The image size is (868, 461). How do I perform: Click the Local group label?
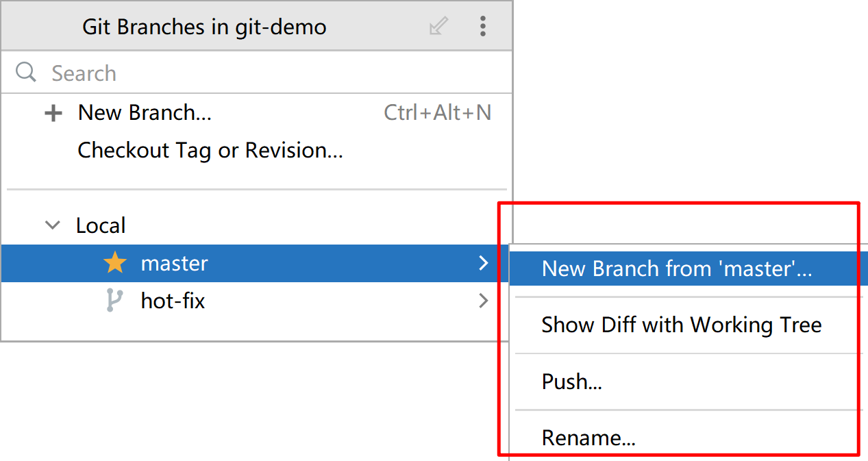pyautogui.click(x=101, y=225)
